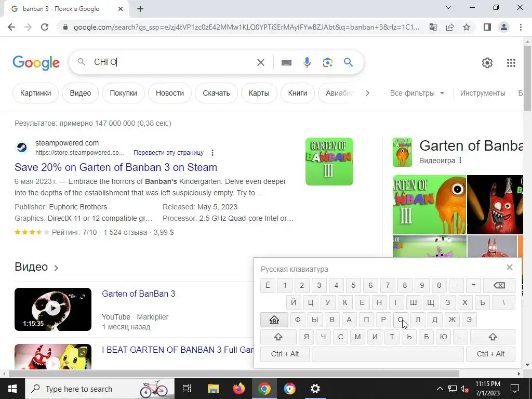532x399 pixels.
Task: Select the Карты filter
Action: click(259, 93)
